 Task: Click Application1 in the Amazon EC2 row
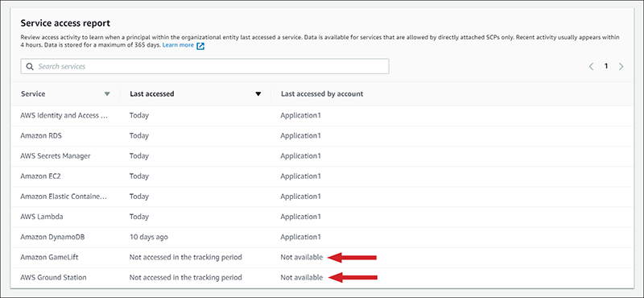click(300, 176)
